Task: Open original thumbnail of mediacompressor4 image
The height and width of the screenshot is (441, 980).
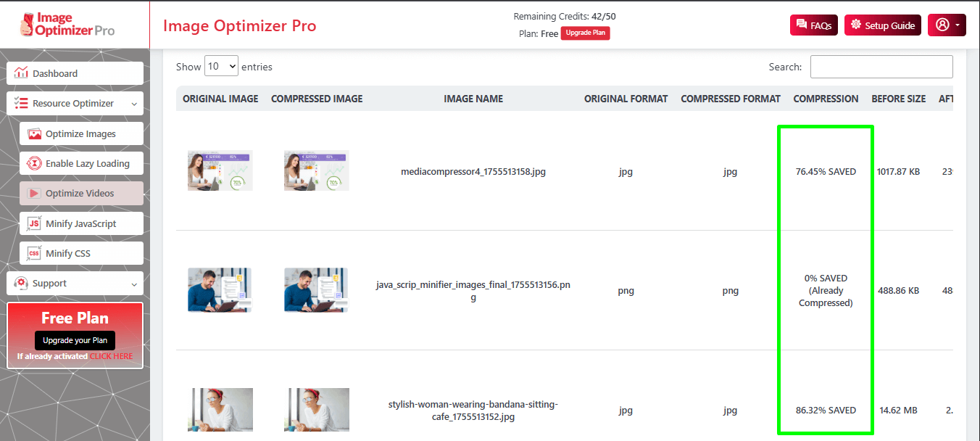Action: 220,170
